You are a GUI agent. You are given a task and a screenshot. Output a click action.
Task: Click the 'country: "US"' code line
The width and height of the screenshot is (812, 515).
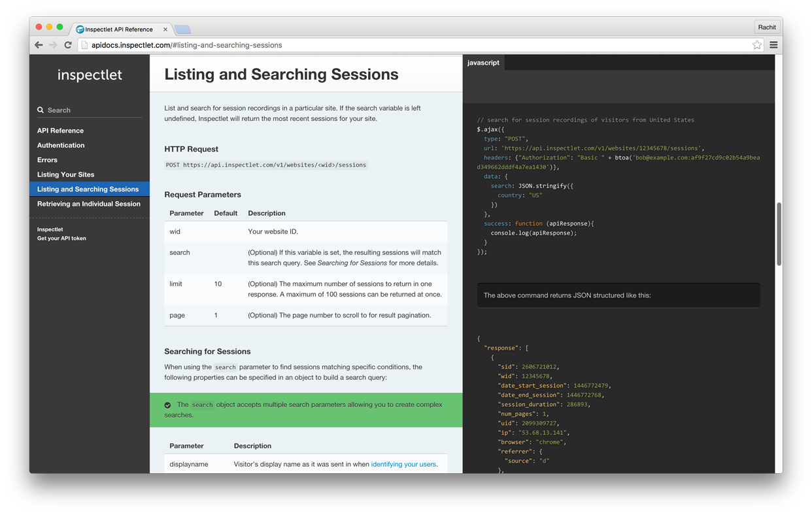click(x=520, y=195)
